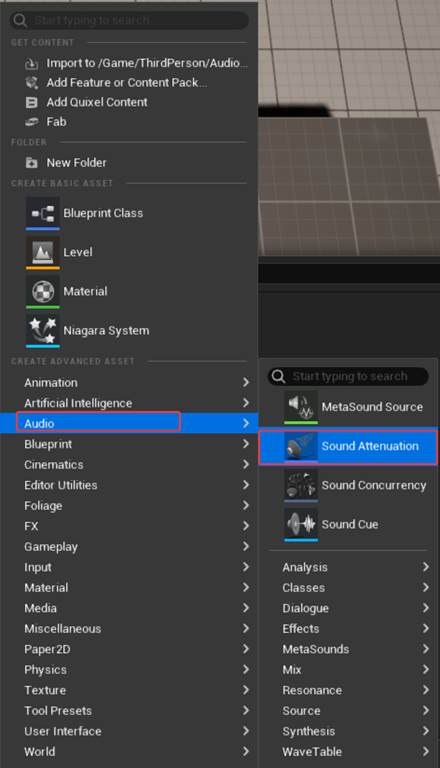440x768 pixels.
Task: Choose the Material checker-sphere icon
Action: pos(43,291)
